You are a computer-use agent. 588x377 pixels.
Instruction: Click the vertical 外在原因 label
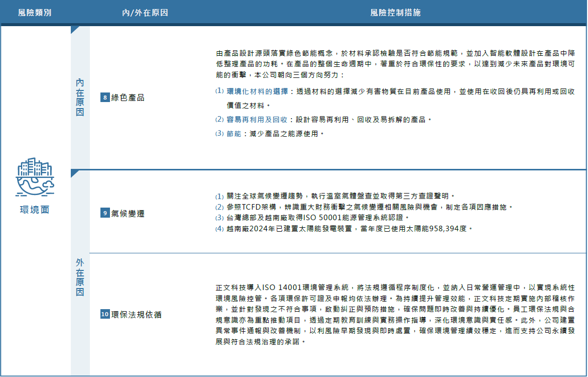coord(80,277)
